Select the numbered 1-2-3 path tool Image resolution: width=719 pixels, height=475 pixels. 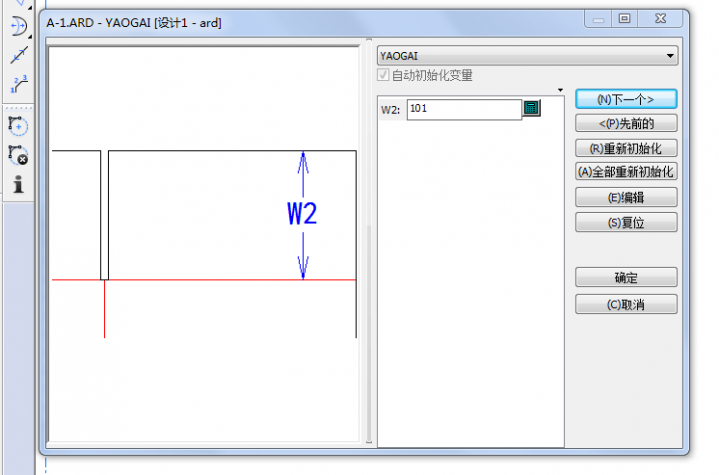pos(18,84)
